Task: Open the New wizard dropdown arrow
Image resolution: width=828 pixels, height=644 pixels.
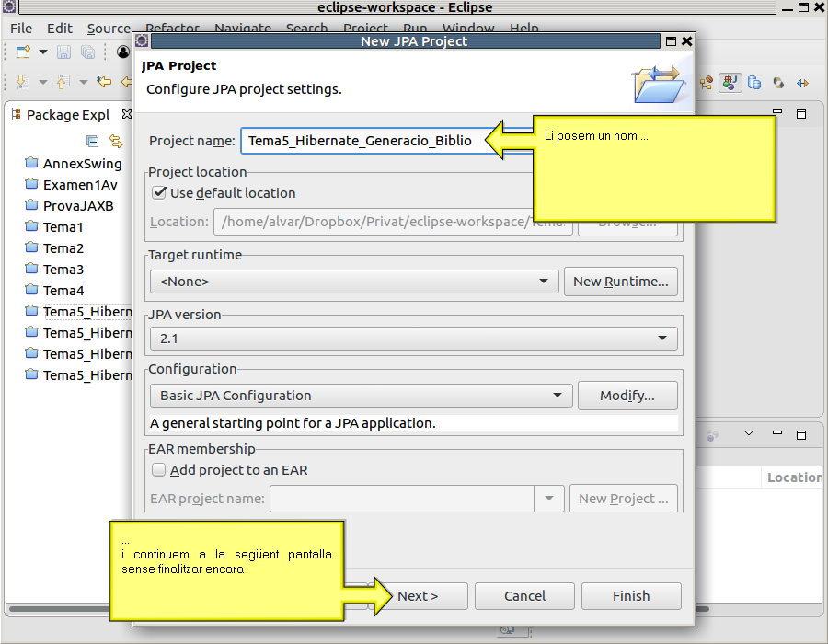Action: click(43, 52)
